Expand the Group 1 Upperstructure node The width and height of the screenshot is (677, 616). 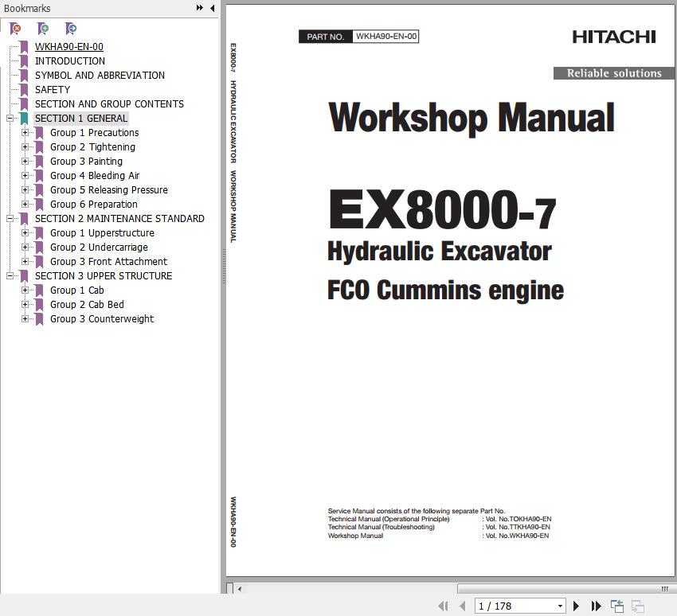coord(25,233)
